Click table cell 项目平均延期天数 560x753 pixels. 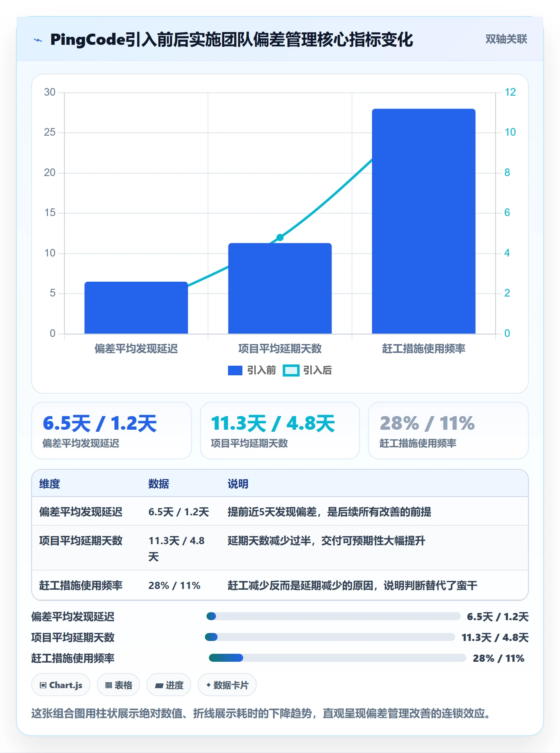[x=81, y=541]
